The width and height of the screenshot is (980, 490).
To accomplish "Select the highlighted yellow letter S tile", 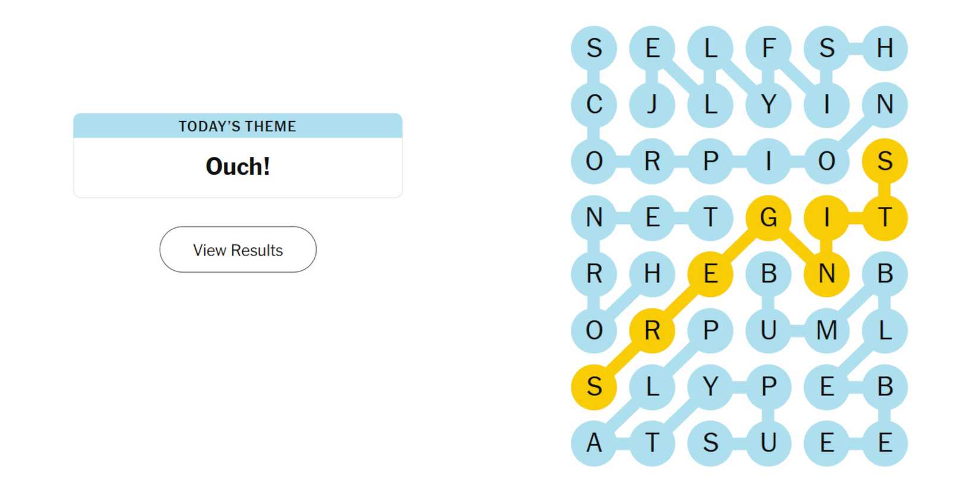I will pos(885,160).
